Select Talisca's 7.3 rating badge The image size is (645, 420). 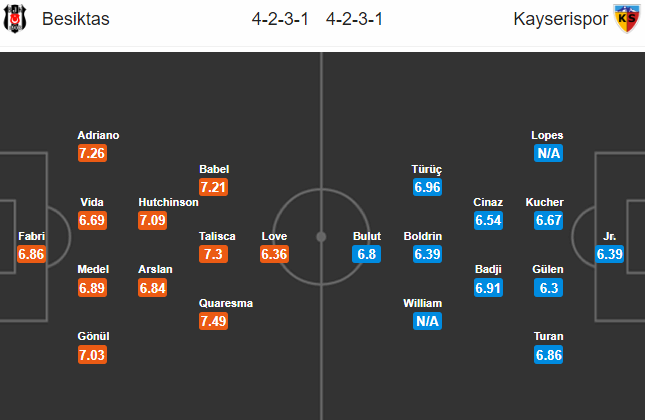[x=213, y=254]
